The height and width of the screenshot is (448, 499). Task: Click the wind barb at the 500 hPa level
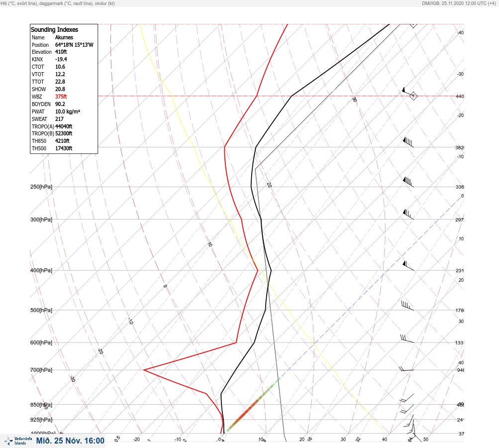coord(407,305)
